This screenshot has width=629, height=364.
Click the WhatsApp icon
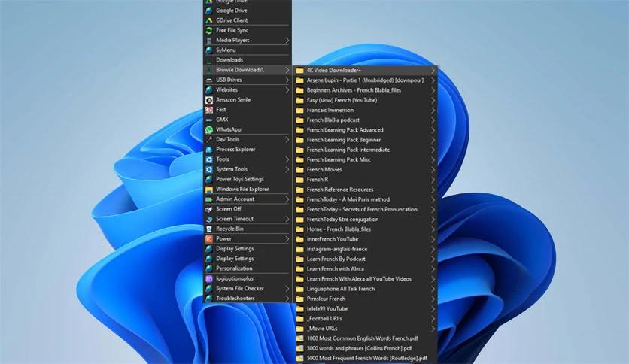click(209, 130)
